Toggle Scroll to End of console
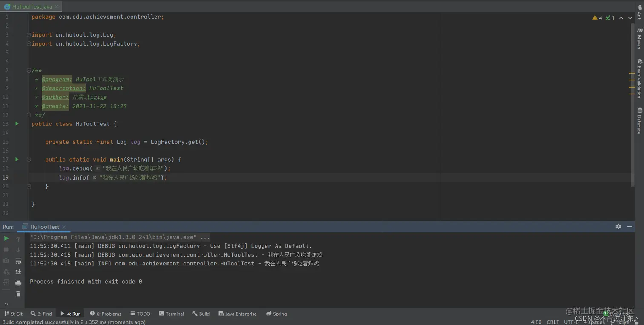This screenshot has height=325, width=644. [x=18, y=272]
